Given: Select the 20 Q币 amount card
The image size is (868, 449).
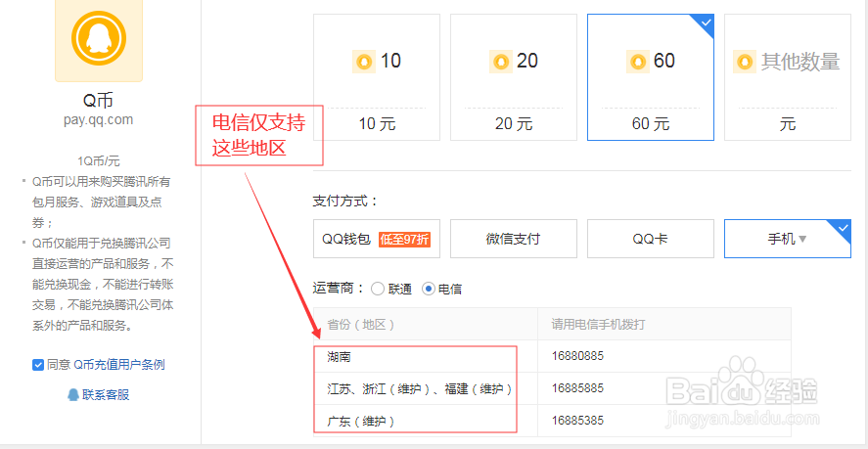Looking at the screenshot, I should click(x=514, y=77).
